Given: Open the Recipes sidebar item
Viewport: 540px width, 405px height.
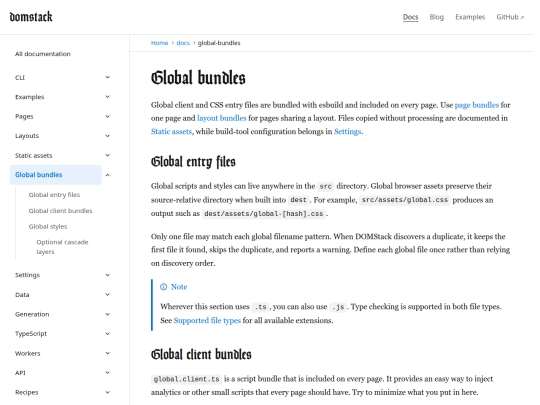Looking at the screenshot, I should [27, 392].
